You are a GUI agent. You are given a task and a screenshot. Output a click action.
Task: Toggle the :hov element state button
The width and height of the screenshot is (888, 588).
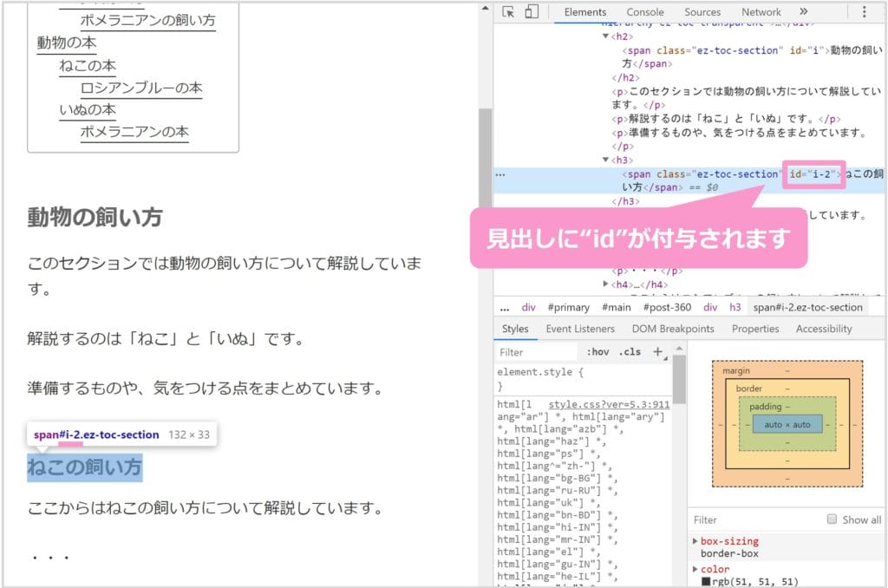598,352
